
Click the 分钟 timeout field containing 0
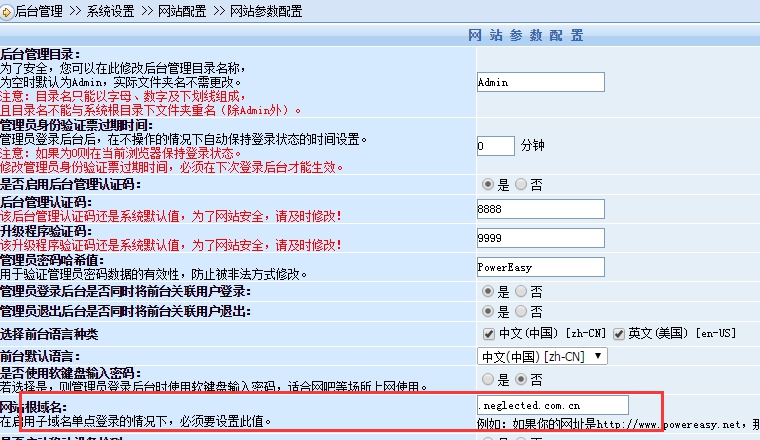[495, 146]
